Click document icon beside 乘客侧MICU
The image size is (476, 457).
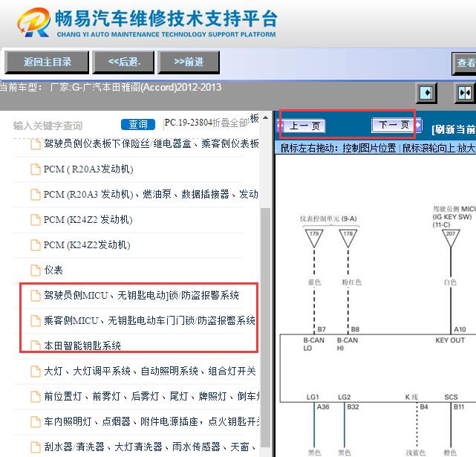36,320
